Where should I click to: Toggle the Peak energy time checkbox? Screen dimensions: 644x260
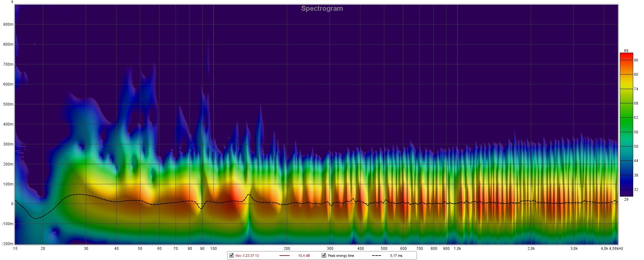324,256
